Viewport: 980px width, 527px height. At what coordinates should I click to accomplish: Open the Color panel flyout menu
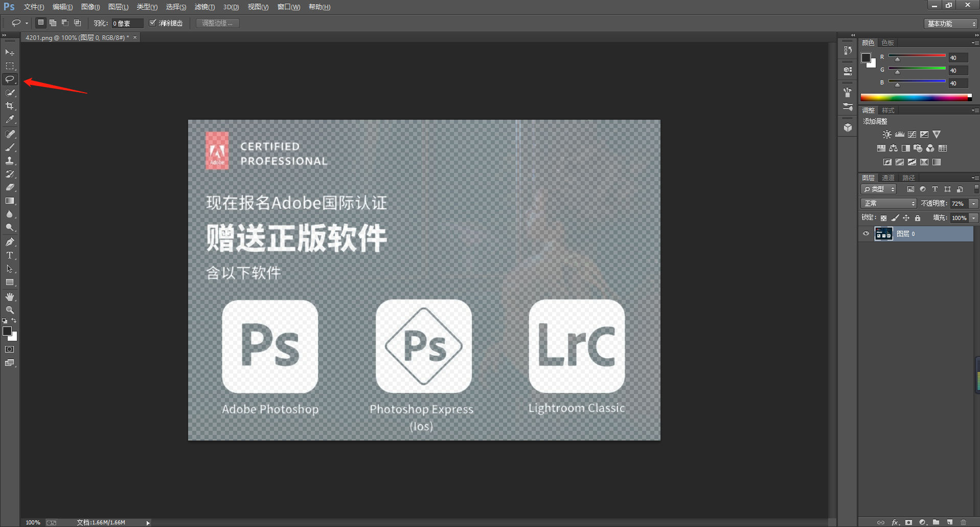[x=975, y=42]
